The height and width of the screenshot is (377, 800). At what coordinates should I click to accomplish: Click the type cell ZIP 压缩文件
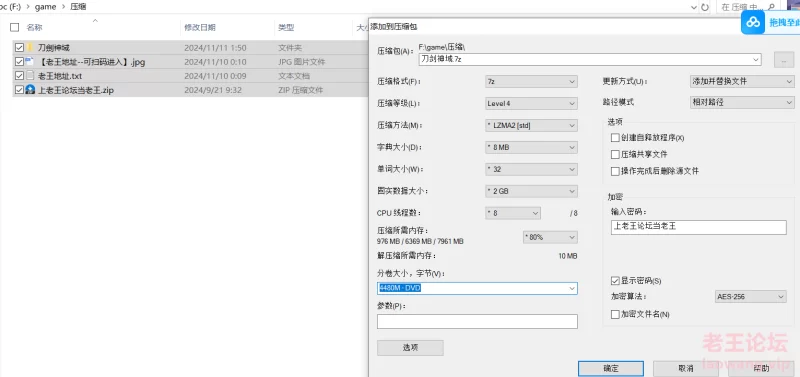(x=301, y=90)
